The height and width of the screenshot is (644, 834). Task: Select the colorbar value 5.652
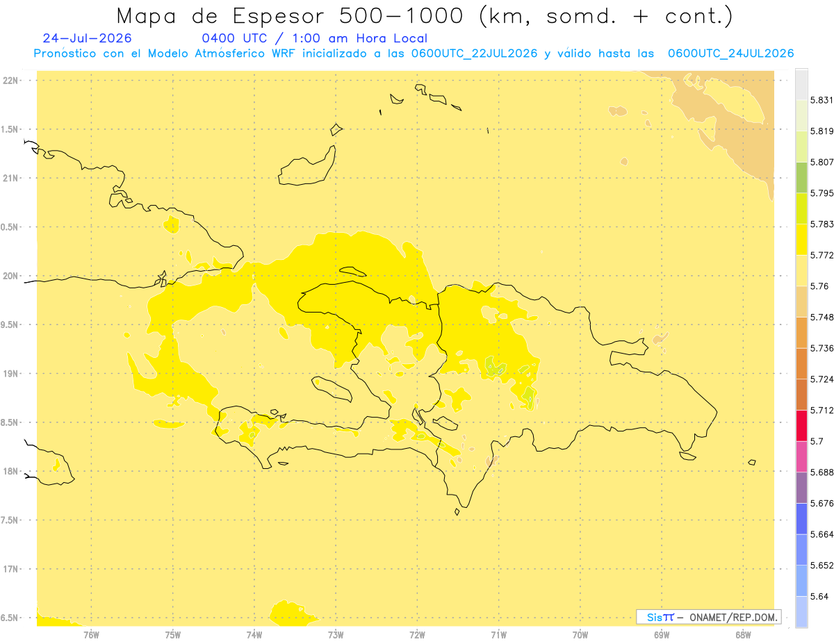pyautogui.click(x=822, y=565)
